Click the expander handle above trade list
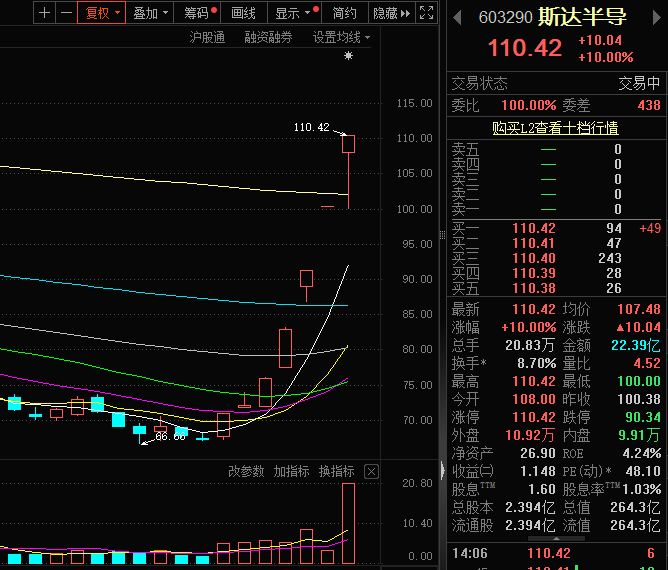This screenshot has width=668, height=570. click(x=556, y=538)
